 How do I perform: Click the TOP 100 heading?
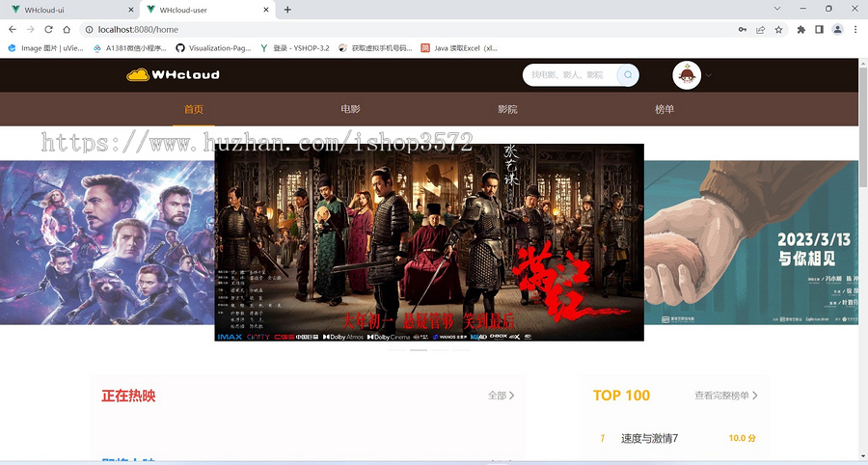tap(621, 396)
